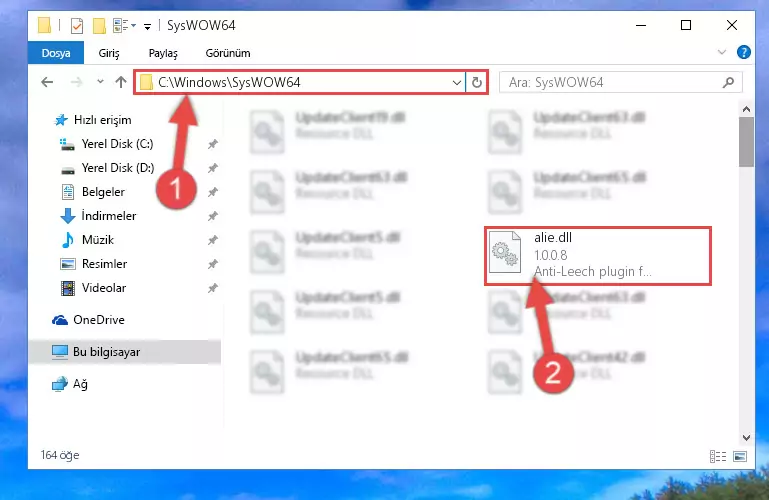Expand the address bar history dropdown

[457, 82]
